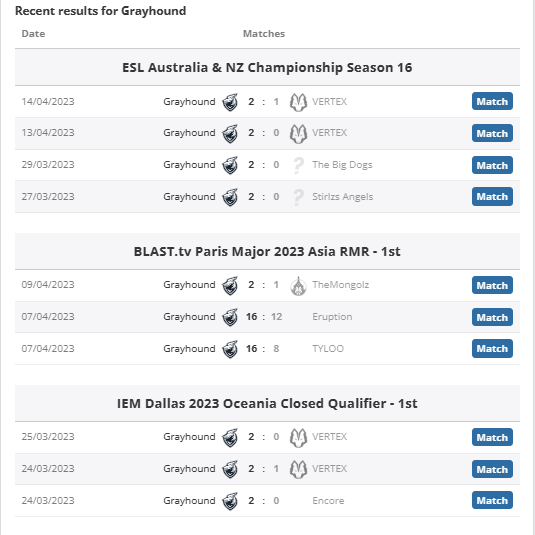The image size is (535, 535).
Task: Click question mark icon beside The Big Dogs
Action: (x=298, y=165)
